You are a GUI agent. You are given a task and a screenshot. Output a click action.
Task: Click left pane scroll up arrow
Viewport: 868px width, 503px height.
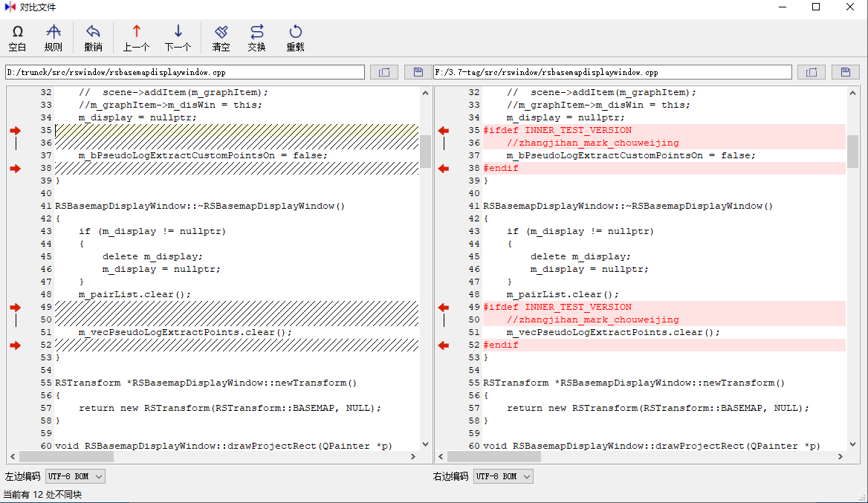425,92
